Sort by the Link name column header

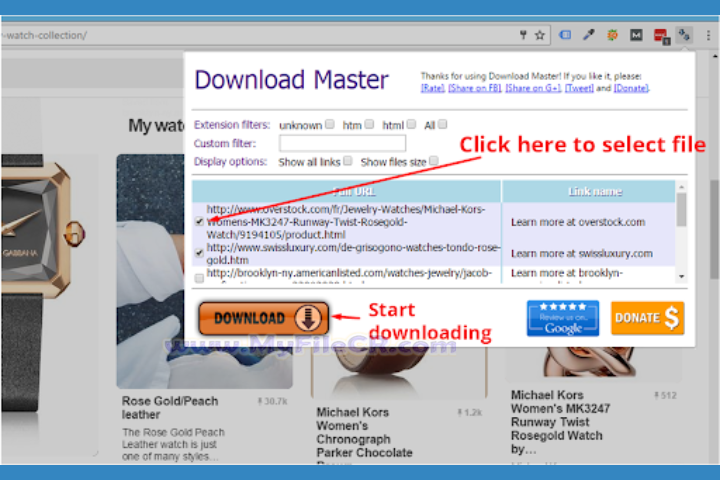pos(589,192)
